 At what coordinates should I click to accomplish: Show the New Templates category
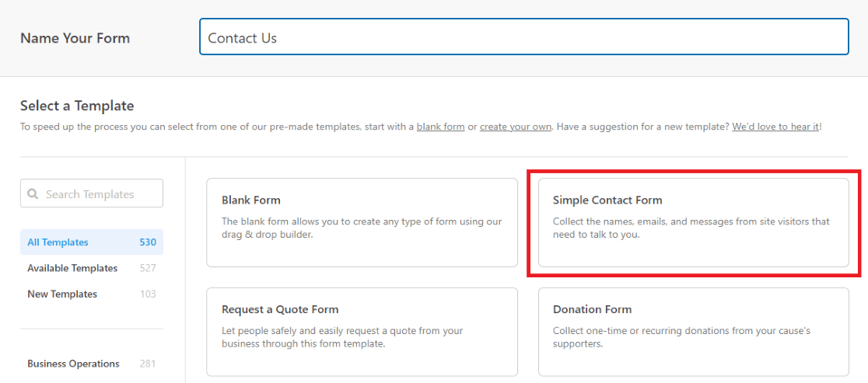pyautogui.click(x=92, y=294)
